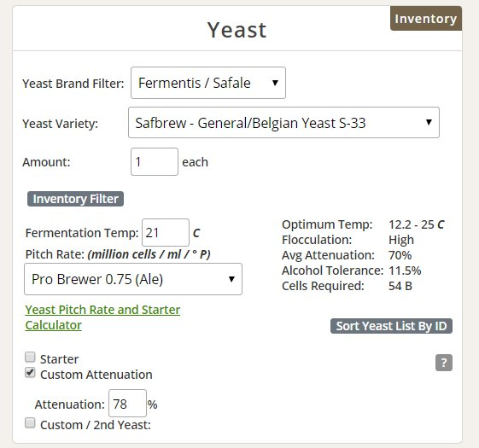Click the Custom / 2nd Yeast label
The image size is (479, 448).
pyautogui.click(x=96, y=425)
